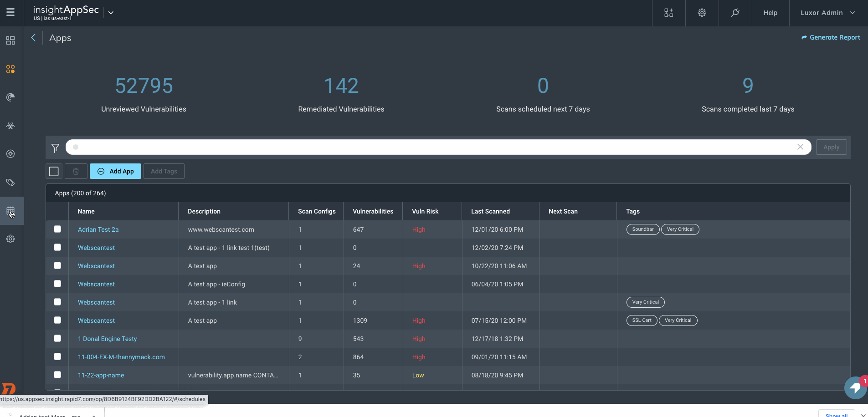This screenshot has width=868, height=417.
Task: Select the 1 Donal Engine Testy checkbox
Action: tap(57, 338)
